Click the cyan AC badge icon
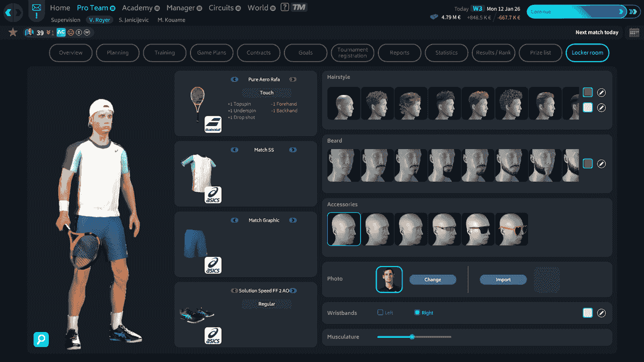This screenshot has height=362, width=644. (x=61, y=32)
